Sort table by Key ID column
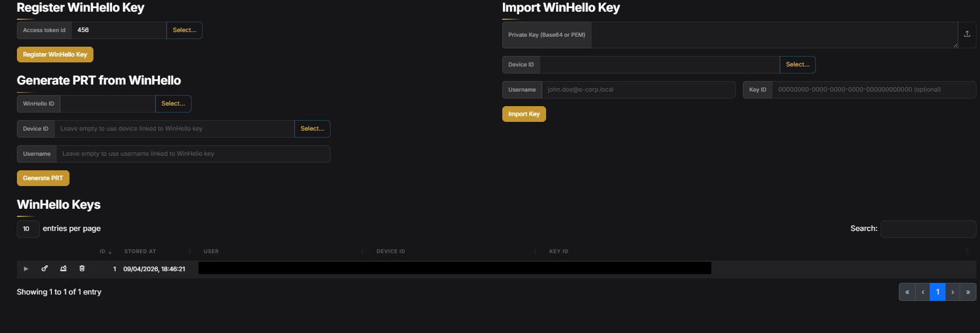This screenshot has width=980, height=333. click(758, 251)
